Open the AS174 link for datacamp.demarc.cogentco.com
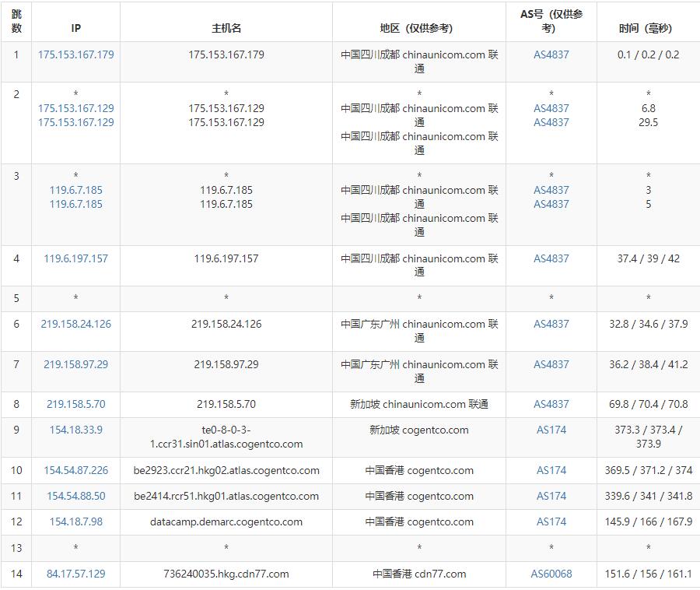This screenshot has height=590, width=700. pyautogui.click(x=551, y=522)
